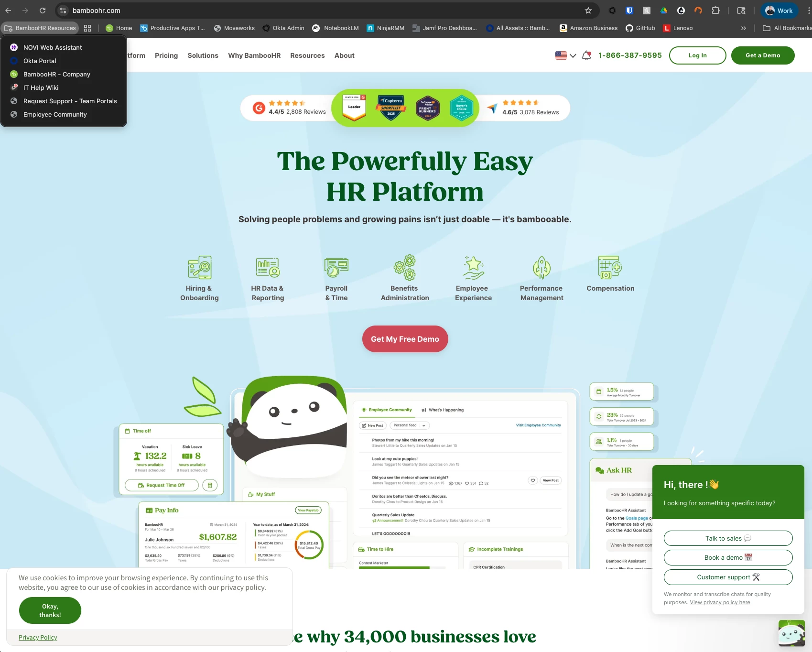The height and width of the screenshot is (652, 812).
Task: Click the Get a Demo button
Action: tap(763, 55)
